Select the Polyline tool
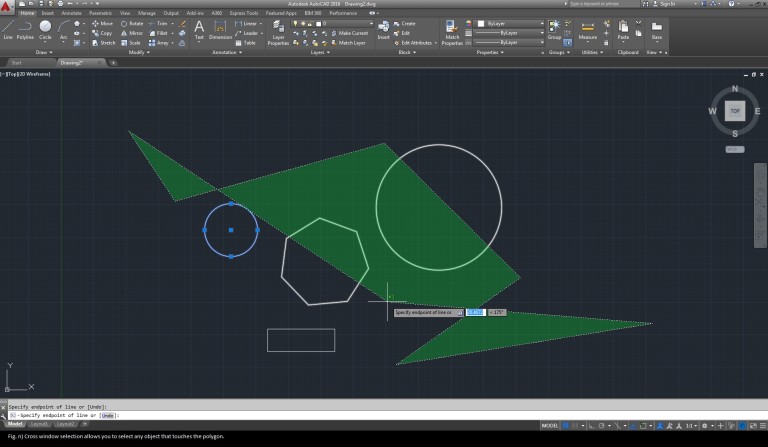 (x=25, y=28)
